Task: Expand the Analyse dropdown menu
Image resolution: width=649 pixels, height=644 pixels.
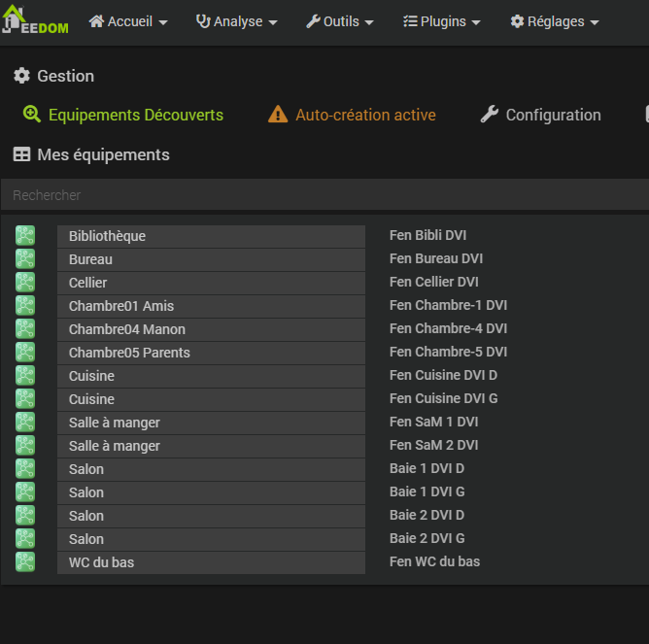Action: click(236, 21)
